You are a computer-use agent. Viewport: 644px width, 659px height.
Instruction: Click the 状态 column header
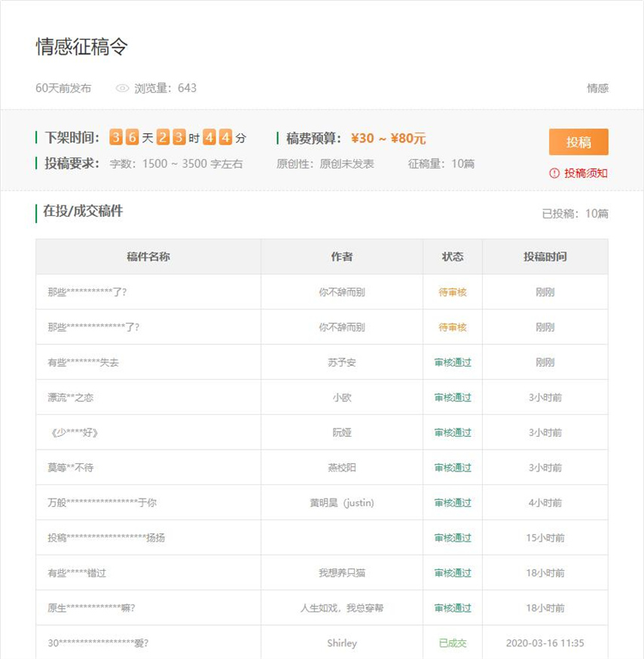[x=451, y=256]
